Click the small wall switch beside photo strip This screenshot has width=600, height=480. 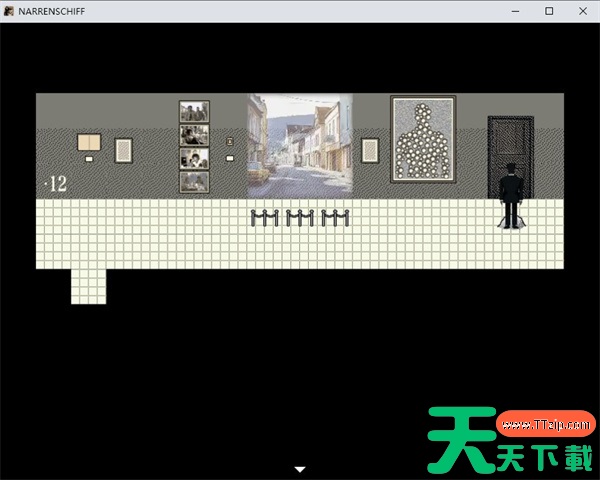pos(229,142)
